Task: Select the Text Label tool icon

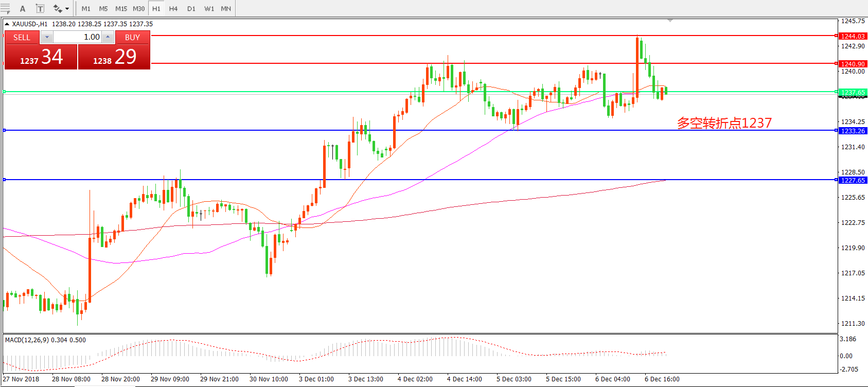Action: point(40,9)
